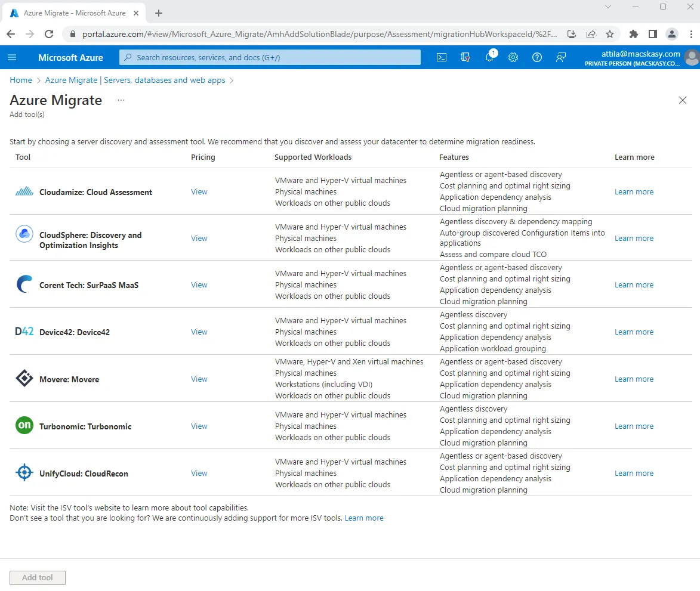
Task: Reload the browser page
Action: pos(49,34)
